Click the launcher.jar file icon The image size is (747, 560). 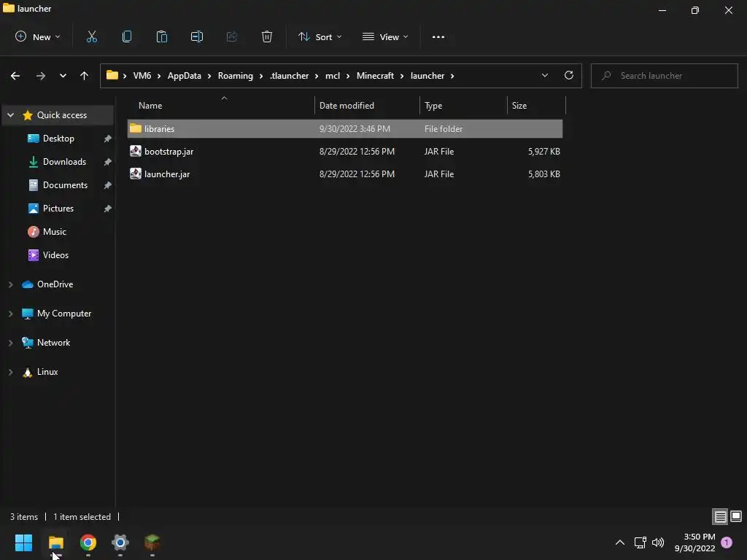136,174
